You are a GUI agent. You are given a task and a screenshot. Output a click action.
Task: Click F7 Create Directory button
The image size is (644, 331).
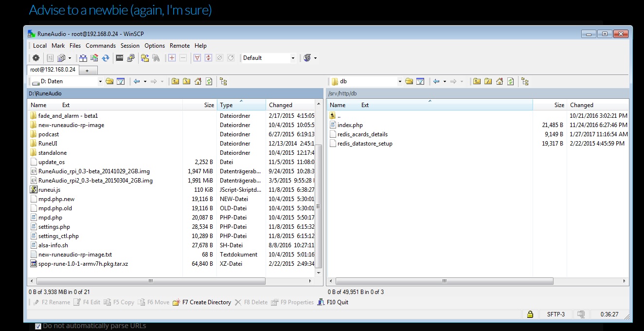(x=202, y=302)
